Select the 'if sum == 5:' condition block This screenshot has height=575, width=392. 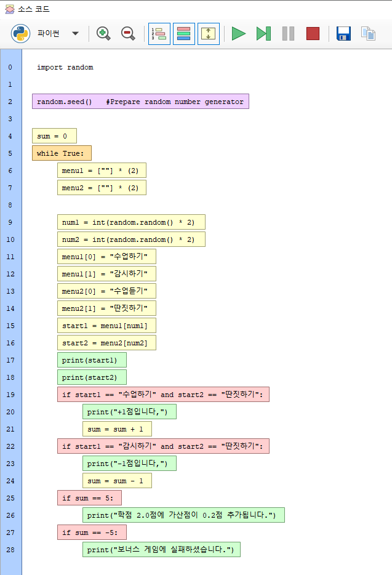click(x=89, y=498)
